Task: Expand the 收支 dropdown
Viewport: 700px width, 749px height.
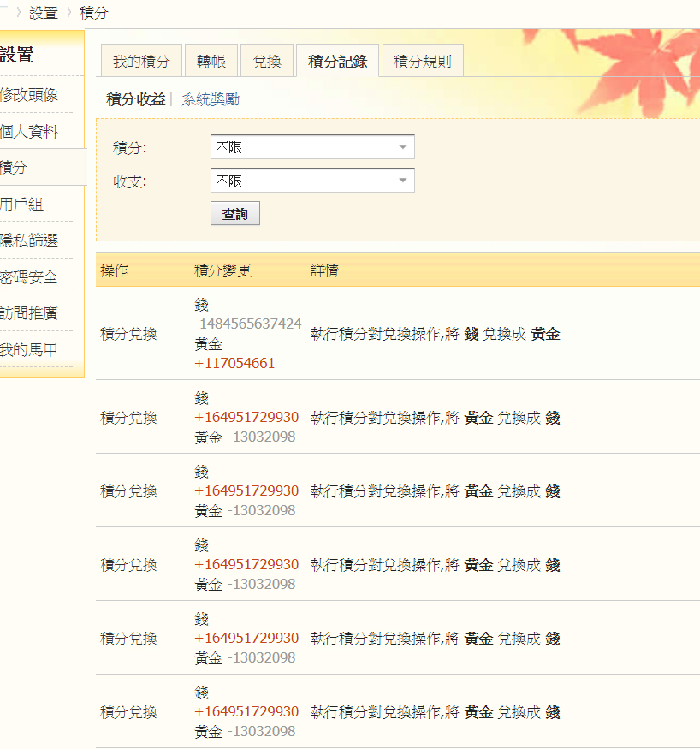Action: 312,181
